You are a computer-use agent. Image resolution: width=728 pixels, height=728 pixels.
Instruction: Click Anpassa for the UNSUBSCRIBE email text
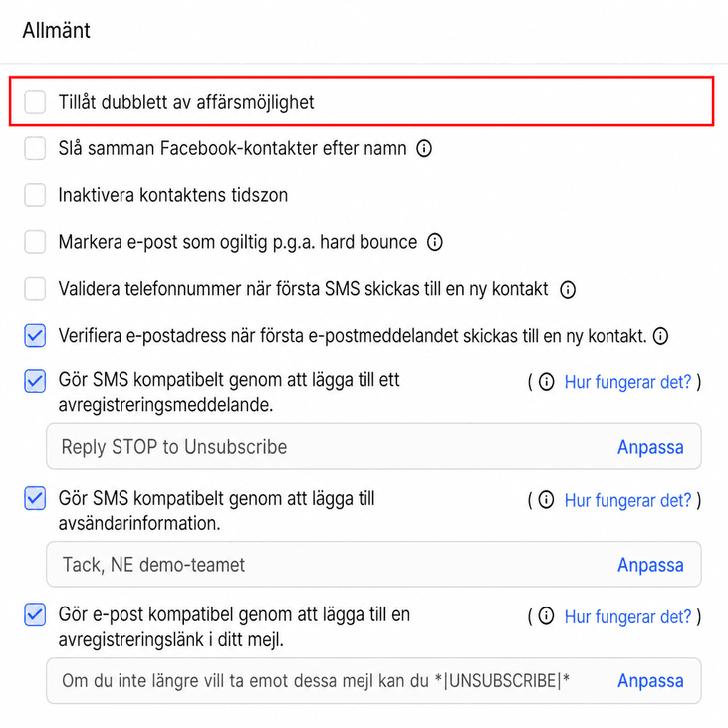click(650, 680)
